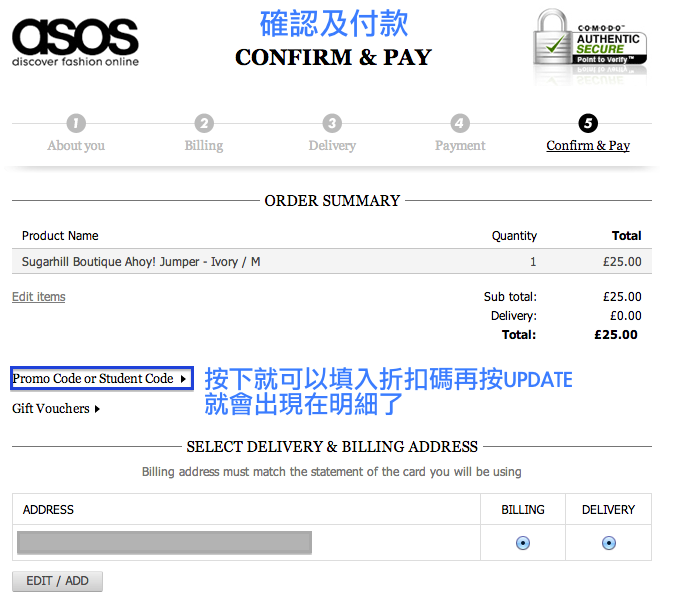This screenshot has width=678, height=612.
Task: Click the BILLING column header
Action: (x=523, y=509)
